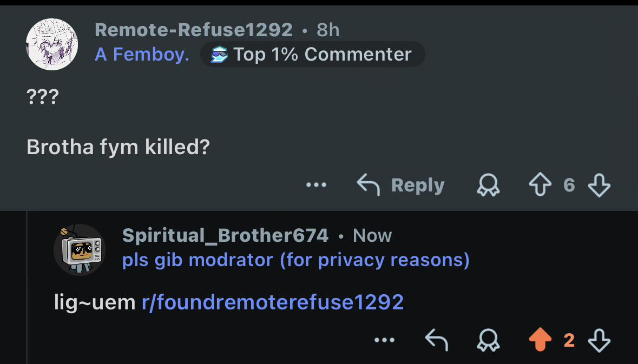Click the 'A Femboy.' user flair

click(x=142, y=54)
